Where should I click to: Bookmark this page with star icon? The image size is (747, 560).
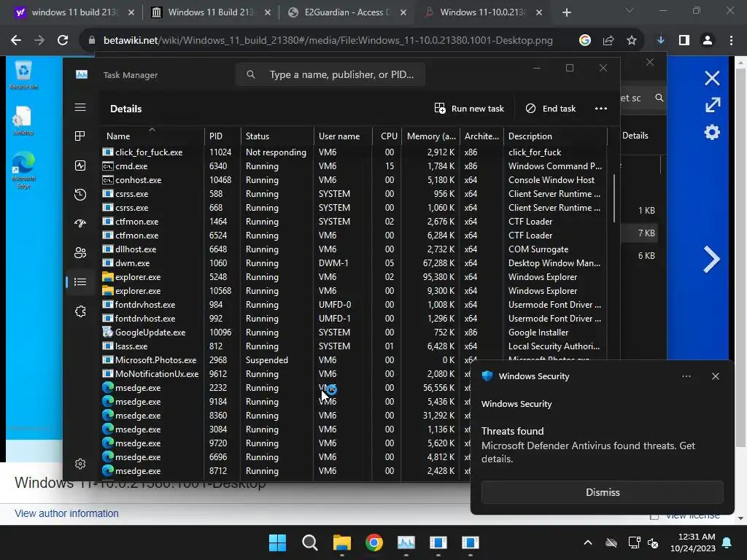click(x=631, y=41)
